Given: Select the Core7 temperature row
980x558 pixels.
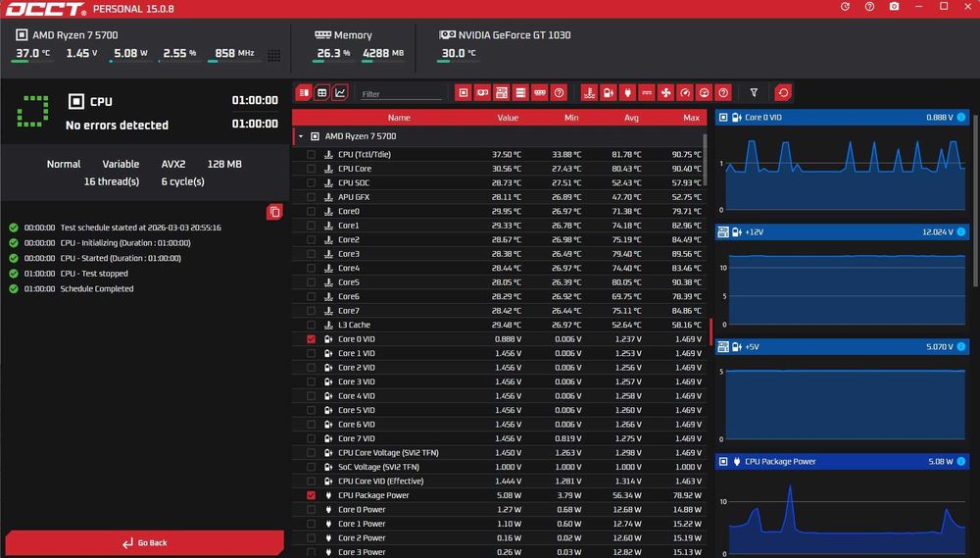Looking at the screenshot, I should [x=499, y=311].
